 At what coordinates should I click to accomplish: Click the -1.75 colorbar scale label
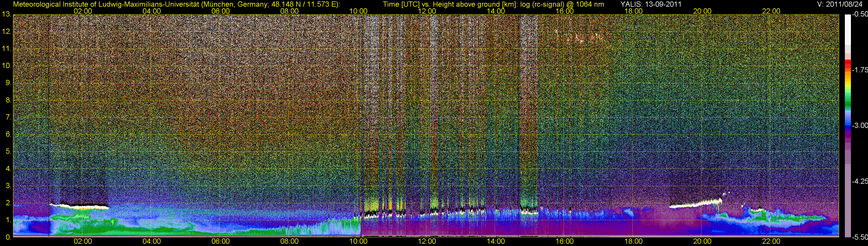pos(860,70)
